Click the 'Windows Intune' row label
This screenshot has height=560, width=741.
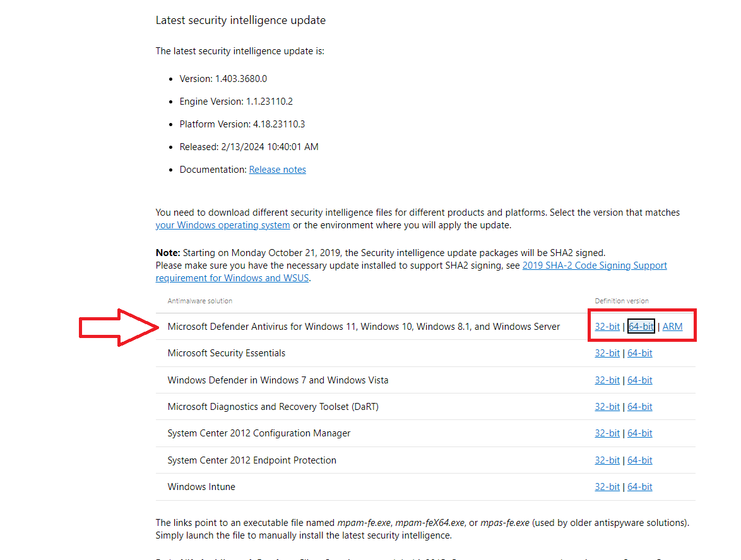coord(201,487)
